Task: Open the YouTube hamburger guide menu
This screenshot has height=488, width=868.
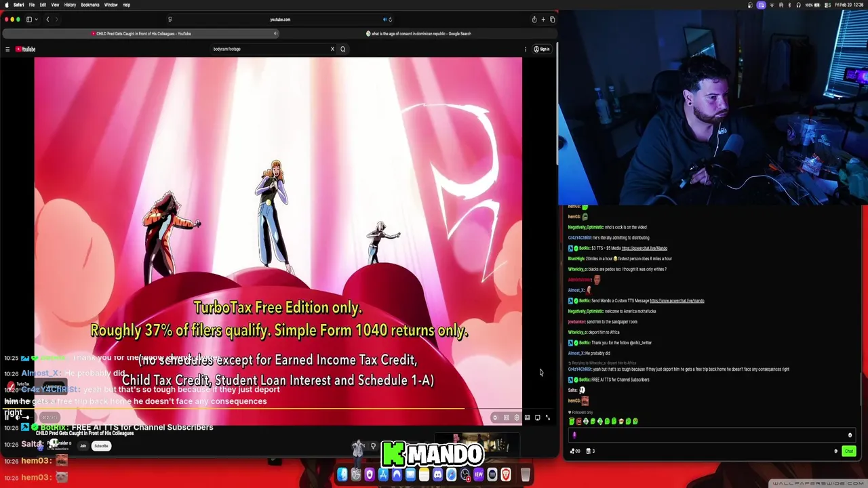Action: (x=7, y=49)
